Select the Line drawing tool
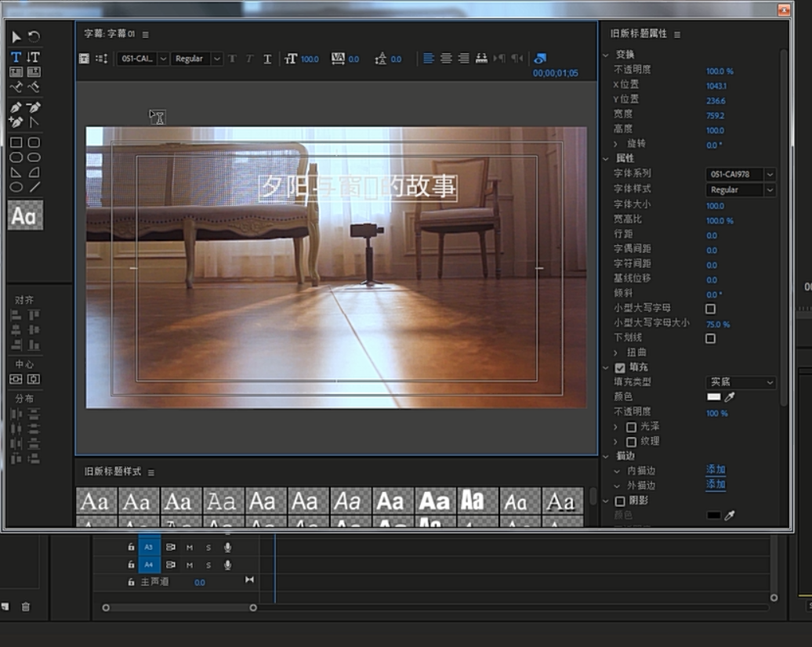The height and width of the screenshot is (647, 812). pyautogui.click(x=34, y=187)
